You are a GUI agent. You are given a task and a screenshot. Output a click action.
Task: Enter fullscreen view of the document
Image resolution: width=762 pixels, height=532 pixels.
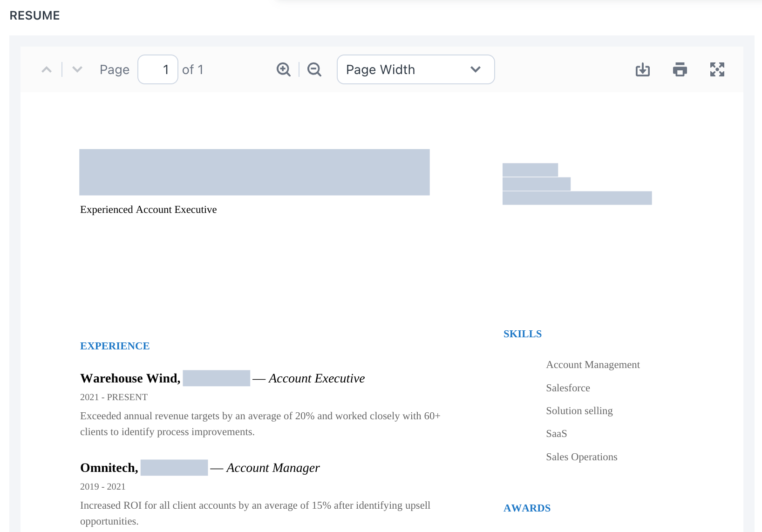717,69
